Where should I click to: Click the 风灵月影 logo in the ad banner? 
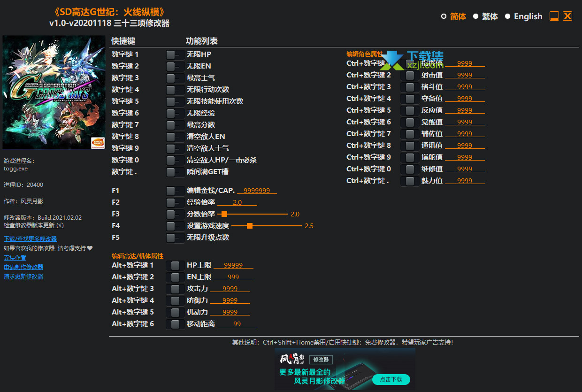292,360
